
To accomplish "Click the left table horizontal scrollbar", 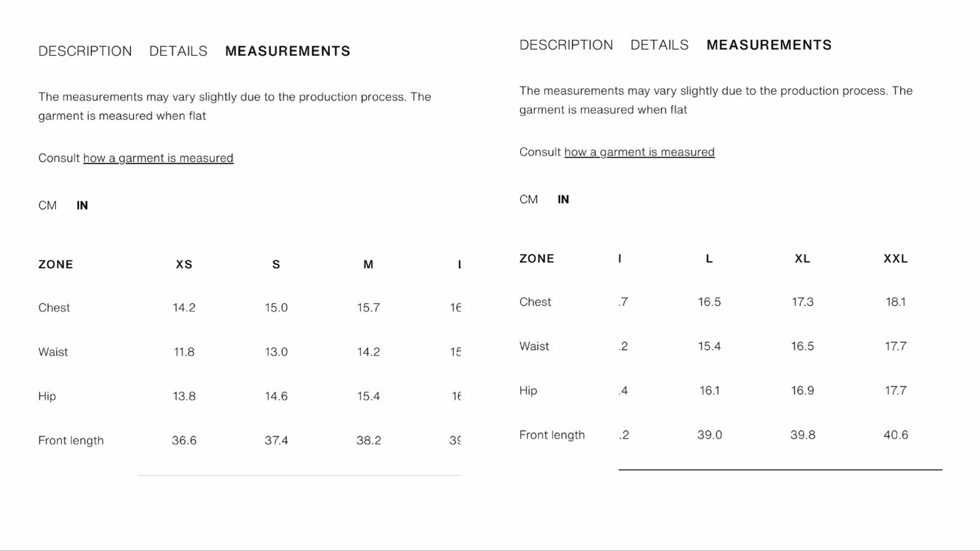I will coord(299,475).
